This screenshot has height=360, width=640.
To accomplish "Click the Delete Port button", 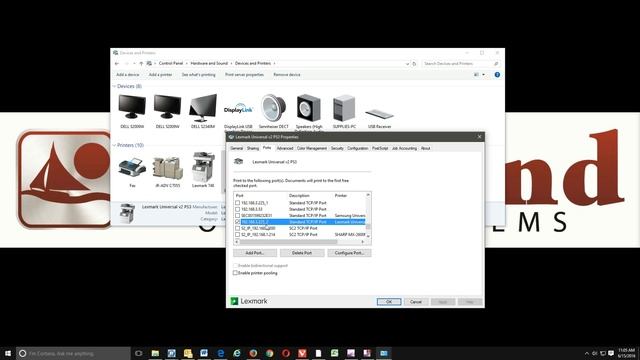I will point(302,253).
